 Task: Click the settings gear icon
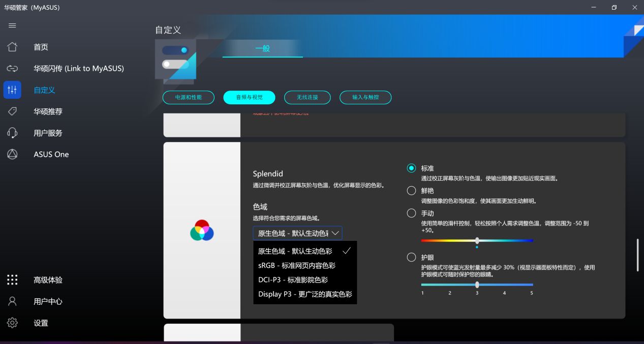12,323
